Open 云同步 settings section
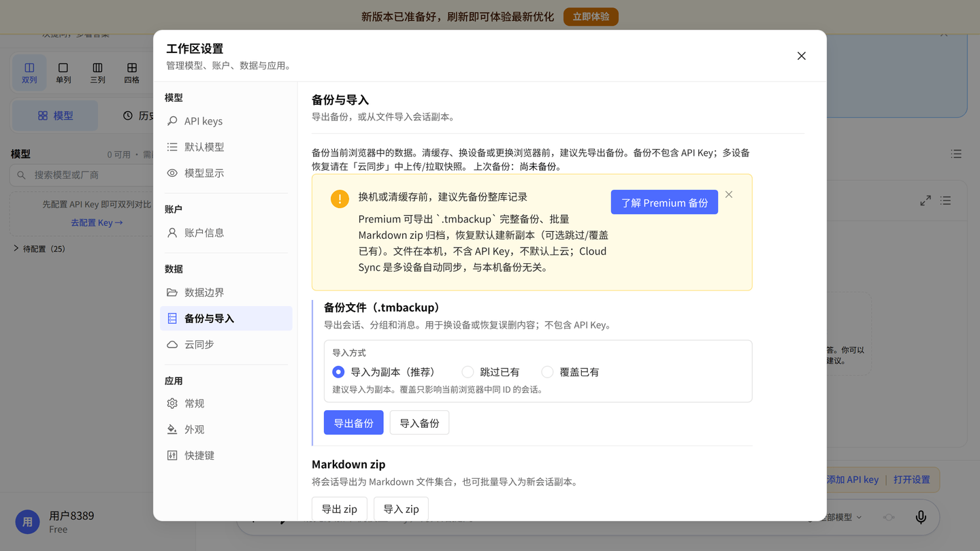 coord(226,344)
